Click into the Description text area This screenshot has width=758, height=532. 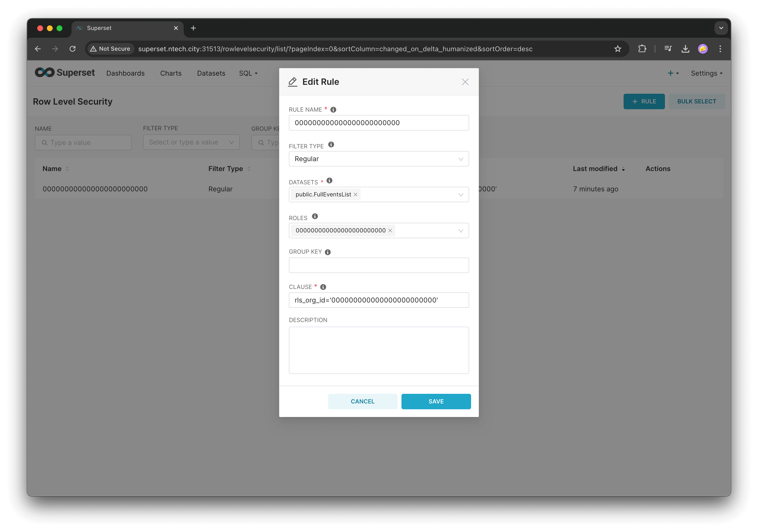378,350
